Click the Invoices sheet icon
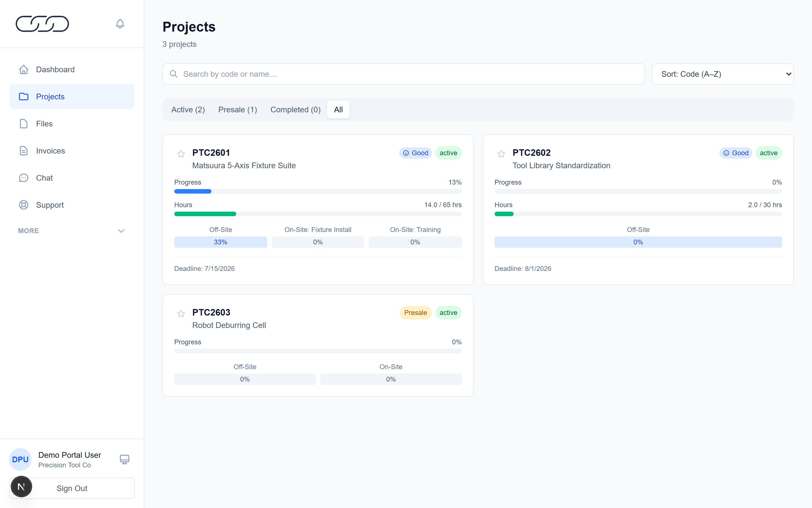This screenshot has width=812, height=508. tap(23, 151)
